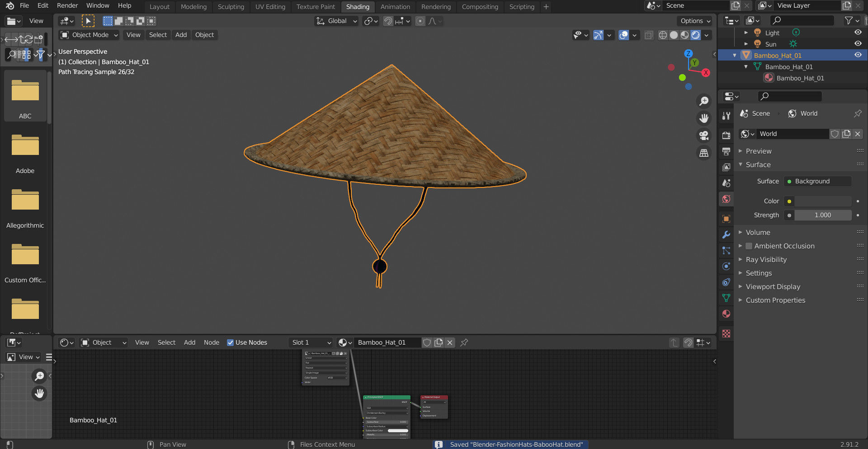Image resolution: width=868 pixels, height=449 pixels.
Task: Open the Scene properties tab icon
Action: [726, 183]
